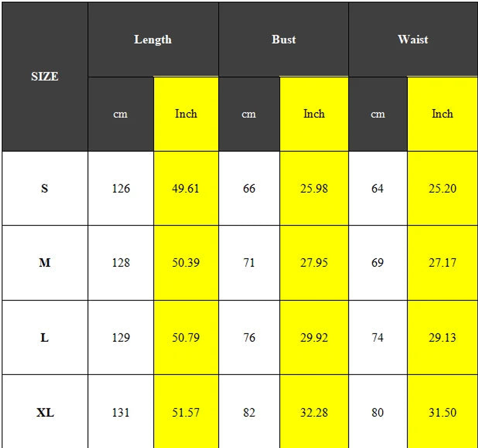
Task: Click the 27.95 bust inch cell
Action: pyautogui.click(x=314, y=263)
